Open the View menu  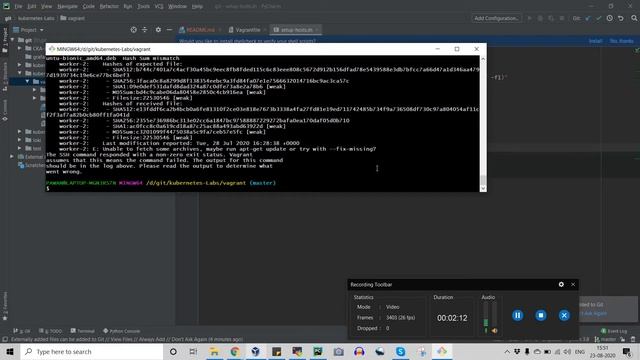coord(47,7)
